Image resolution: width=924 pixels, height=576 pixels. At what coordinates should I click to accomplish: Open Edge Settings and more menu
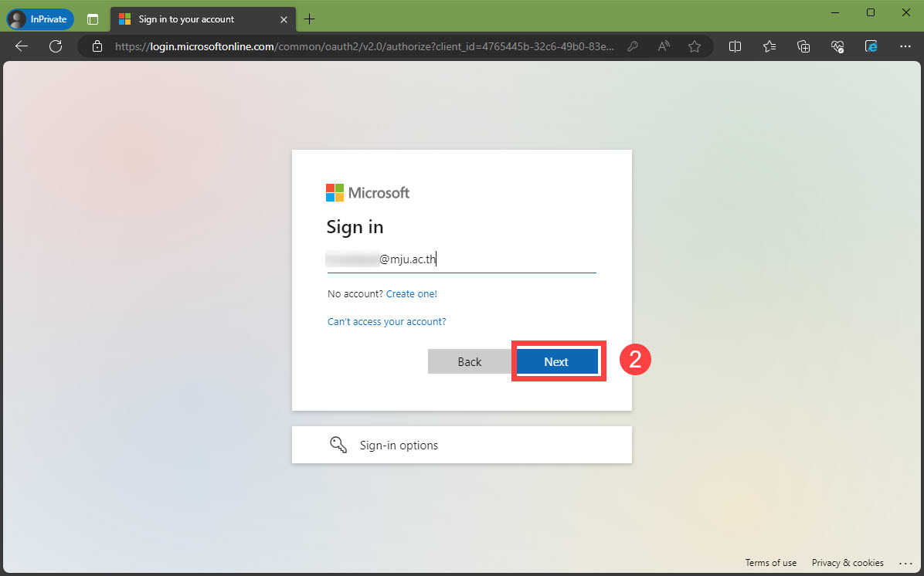(x=904, y=46)
